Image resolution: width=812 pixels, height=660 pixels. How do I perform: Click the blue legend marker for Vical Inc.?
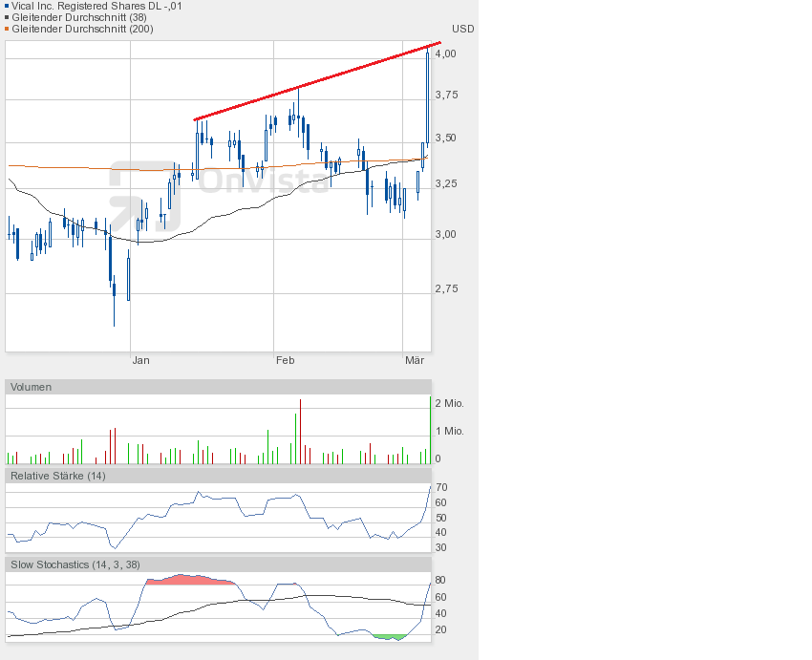tap(7, 7)
